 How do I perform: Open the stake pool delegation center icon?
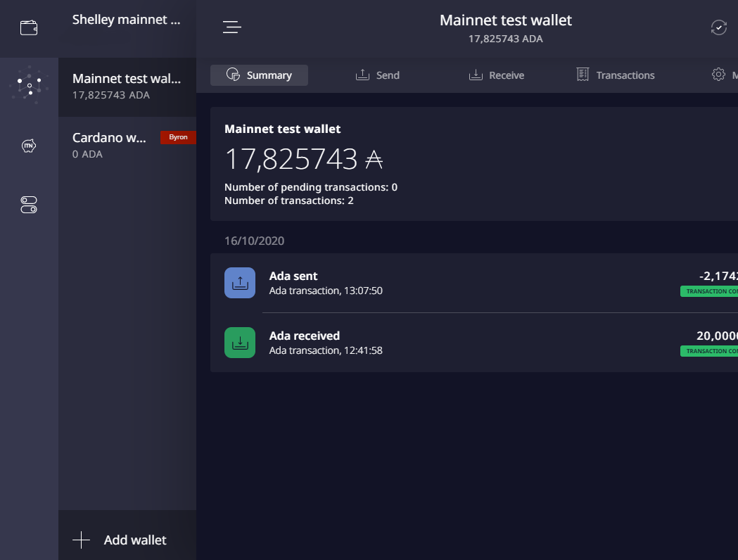point(29,86)
